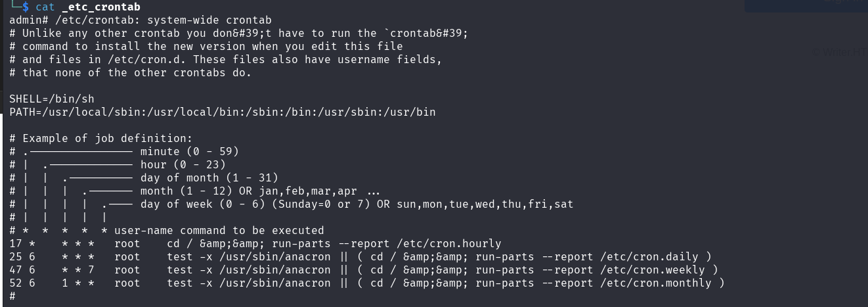The image size is (868, 307).
Task: Click the /etc/cron.hourly path
Action: (x=448, y=243)
